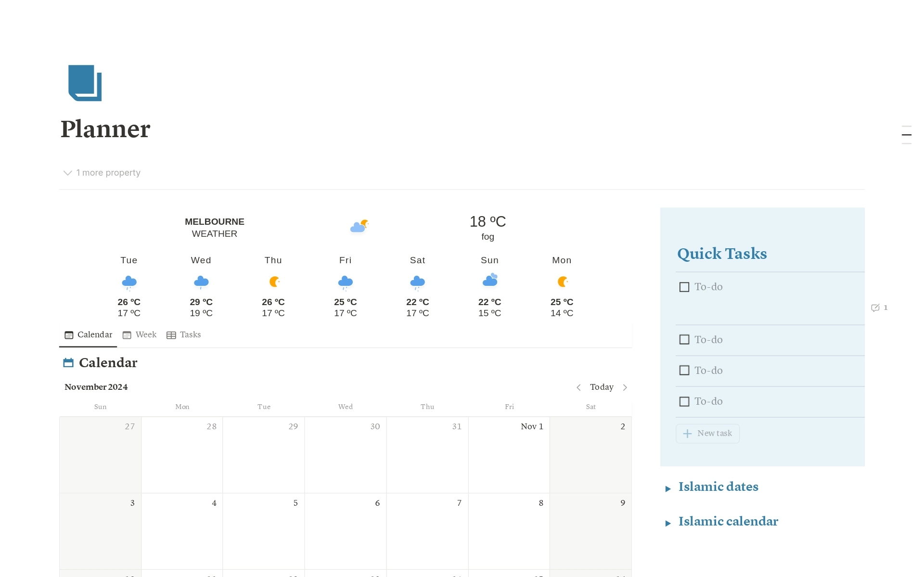Click Saturday's rain cloud weather icon
Viewport: 924px width, 577px height.
[x=418, y=282]
